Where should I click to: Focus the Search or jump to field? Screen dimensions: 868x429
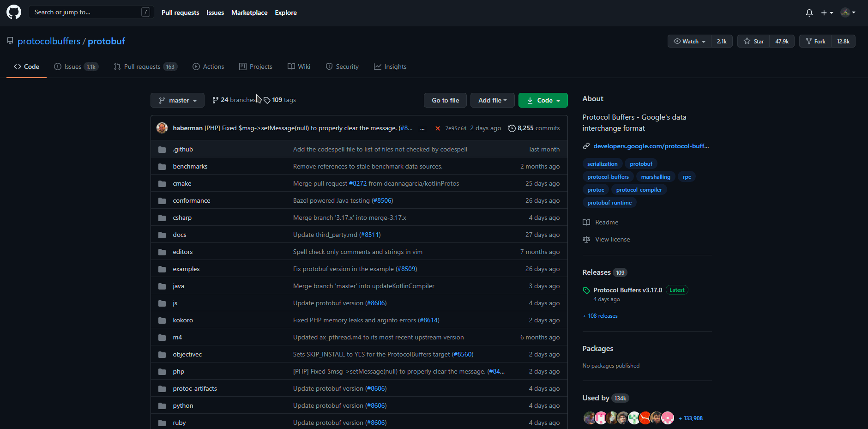91,12
